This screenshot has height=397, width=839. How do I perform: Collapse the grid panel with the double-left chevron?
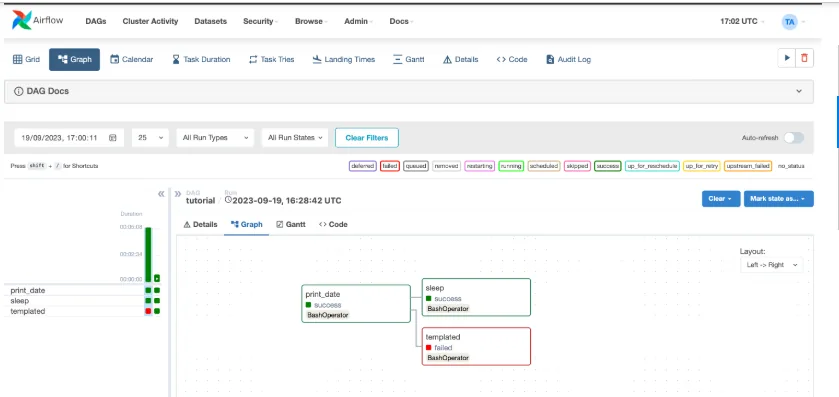click(x=161, y=194)
